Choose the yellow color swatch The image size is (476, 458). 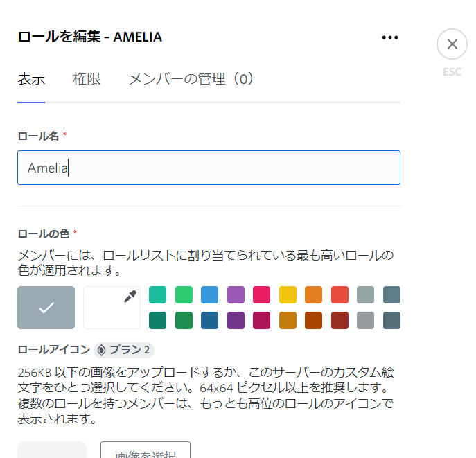288,294
